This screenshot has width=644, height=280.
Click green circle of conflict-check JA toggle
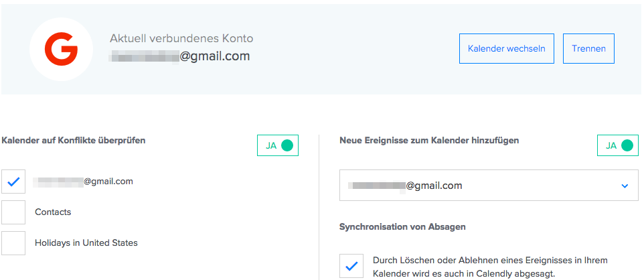coord(287,145)
